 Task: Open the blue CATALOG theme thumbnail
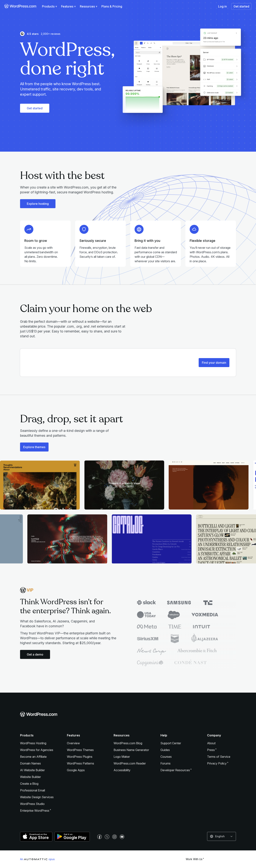coord(151,539)
